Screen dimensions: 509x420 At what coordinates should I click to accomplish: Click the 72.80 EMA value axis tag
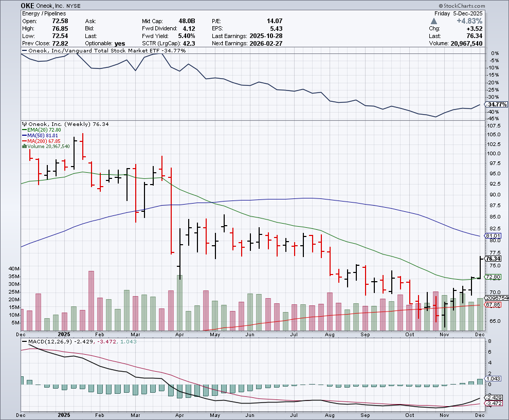pos(493,277)
